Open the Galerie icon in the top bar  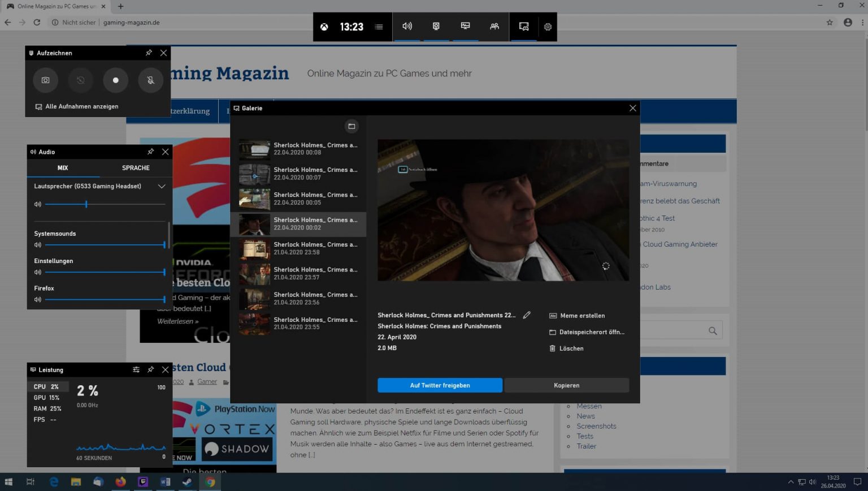[x=523, y=26]
